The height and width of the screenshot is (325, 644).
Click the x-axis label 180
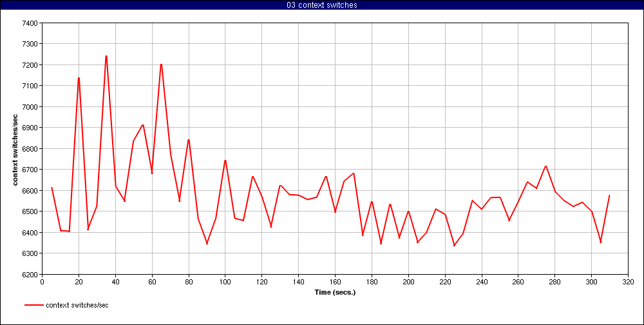pyautogui.click(x=372, y=282)
